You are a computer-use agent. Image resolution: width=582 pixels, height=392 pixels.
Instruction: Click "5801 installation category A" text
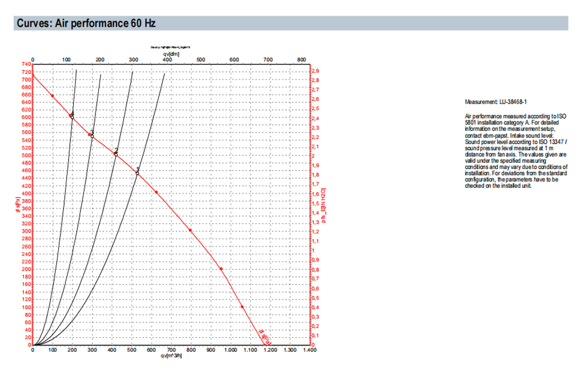pyautogui.click(x=497, y=122)
